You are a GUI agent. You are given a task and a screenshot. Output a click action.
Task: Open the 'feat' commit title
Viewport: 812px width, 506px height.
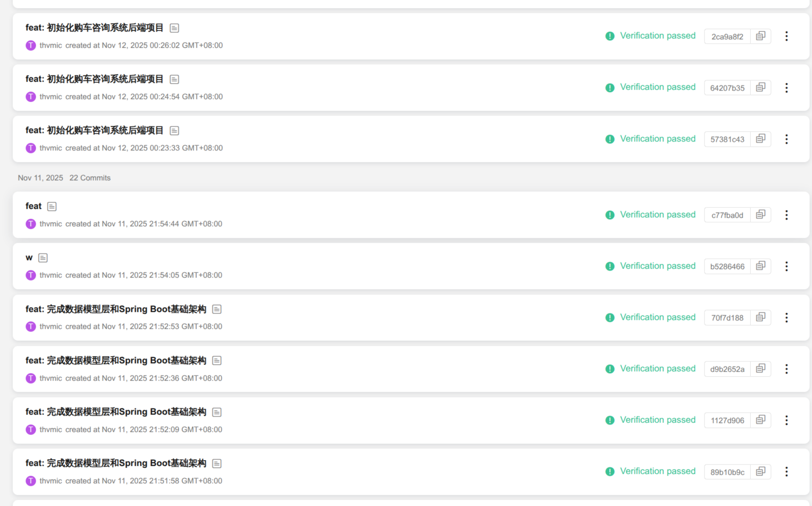tap(33, 206)
